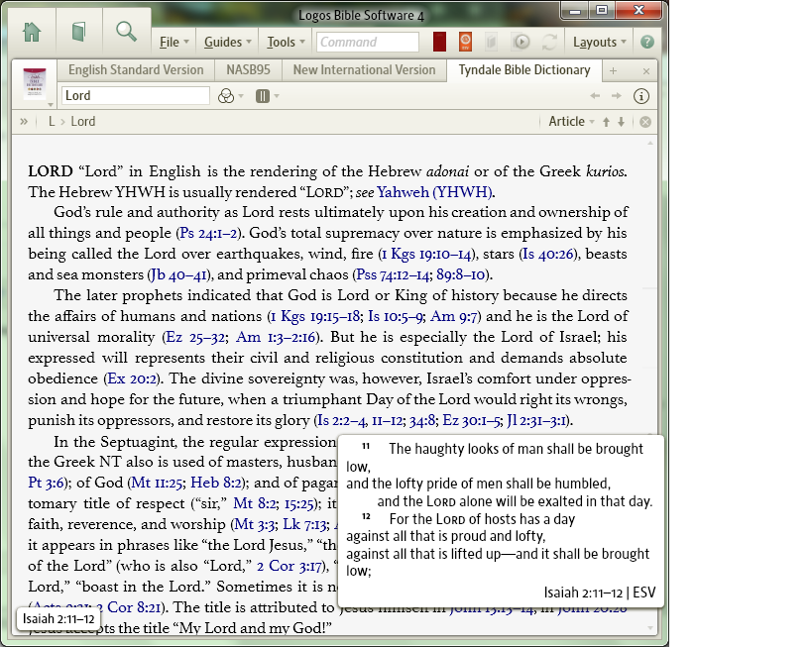Open the panel menu arrow under book cover

(x=51, y=105)
